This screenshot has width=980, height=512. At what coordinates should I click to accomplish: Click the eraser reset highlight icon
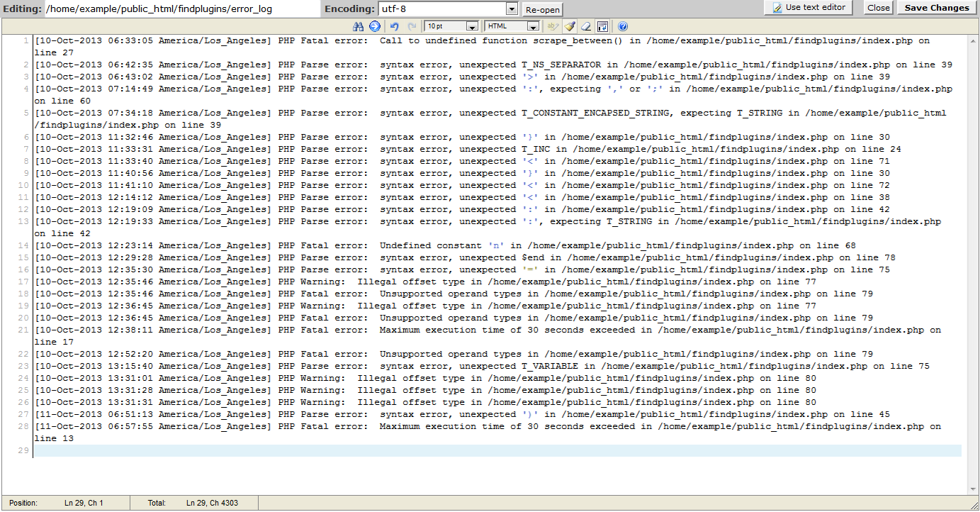click(x=586, y=26)
